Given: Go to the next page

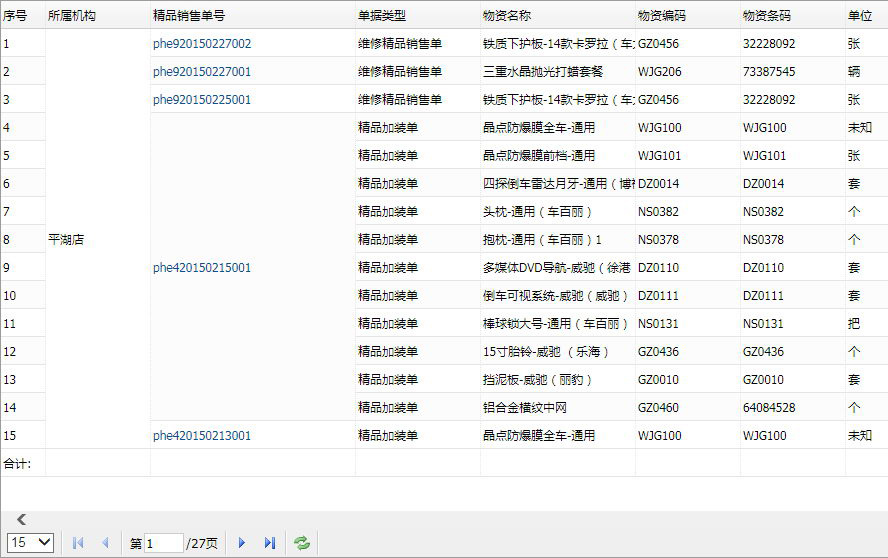Looking at the screenshot, I should coord(241,543).
